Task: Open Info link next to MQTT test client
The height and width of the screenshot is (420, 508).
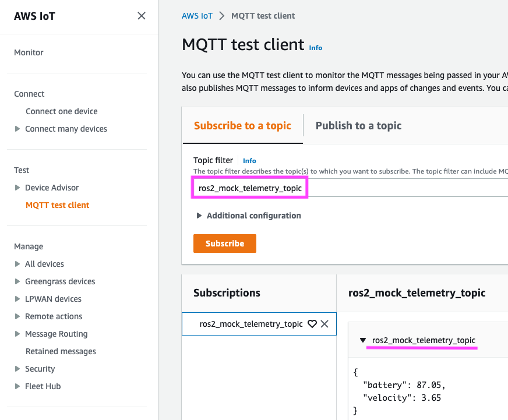Action: pyautogui.click(x=315, y=48)
